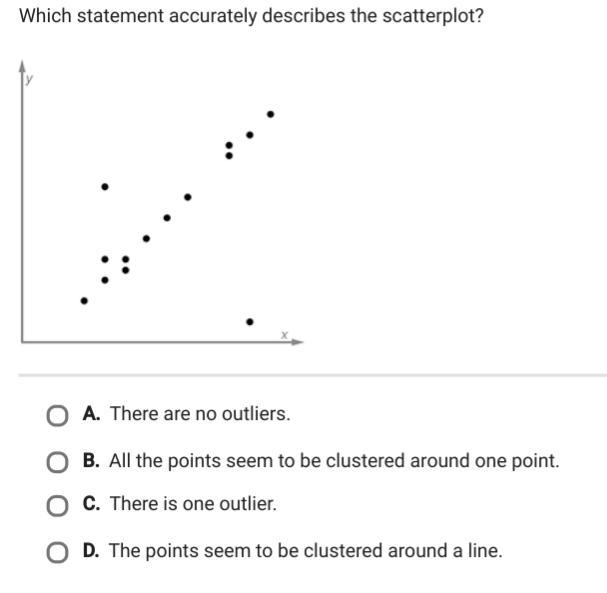The width and height of the screenshot is (607, 593).
Task: Click the isolated upper-left scatterplot point
Action: coord(105,187)
